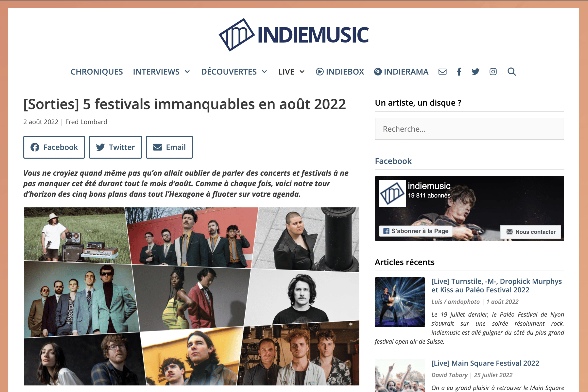Expand the Live menu chevron
The height and width of the screenshot is (392, 588).
302,72
